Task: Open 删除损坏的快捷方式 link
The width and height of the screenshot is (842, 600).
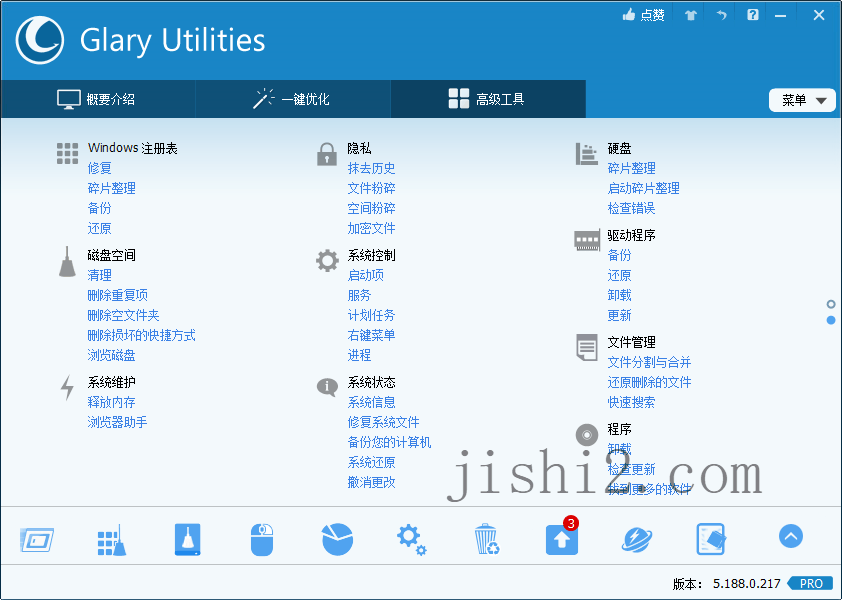Action: [141, 335]
